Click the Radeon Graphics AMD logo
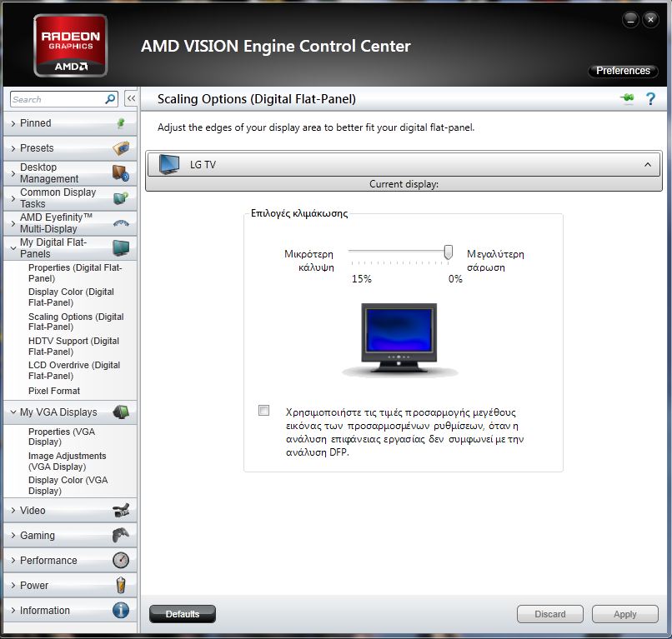This screenshot has width=672, height=639. 71,45
